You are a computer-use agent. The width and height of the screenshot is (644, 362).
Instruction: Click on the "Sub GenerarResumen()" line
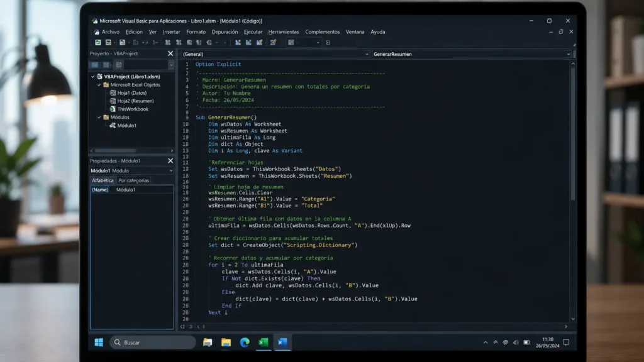click(x=226, y=117)
